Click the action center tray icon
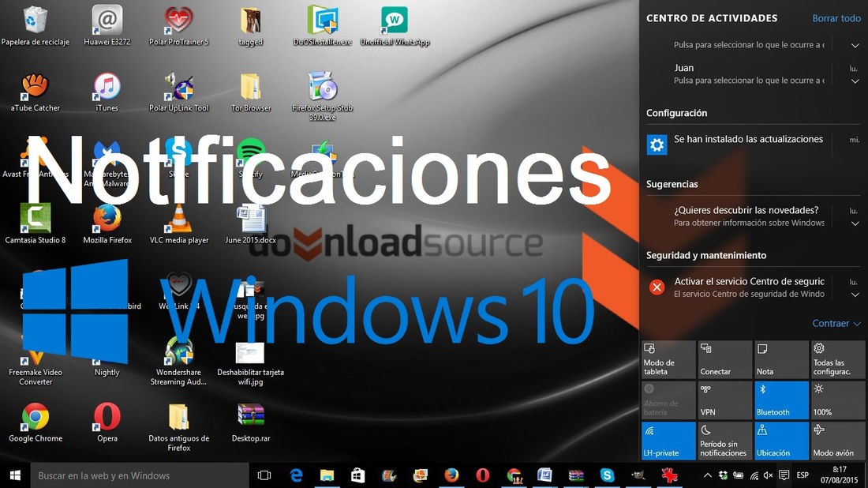This screenshot has width=868, height=488. (x=784, y=475)
